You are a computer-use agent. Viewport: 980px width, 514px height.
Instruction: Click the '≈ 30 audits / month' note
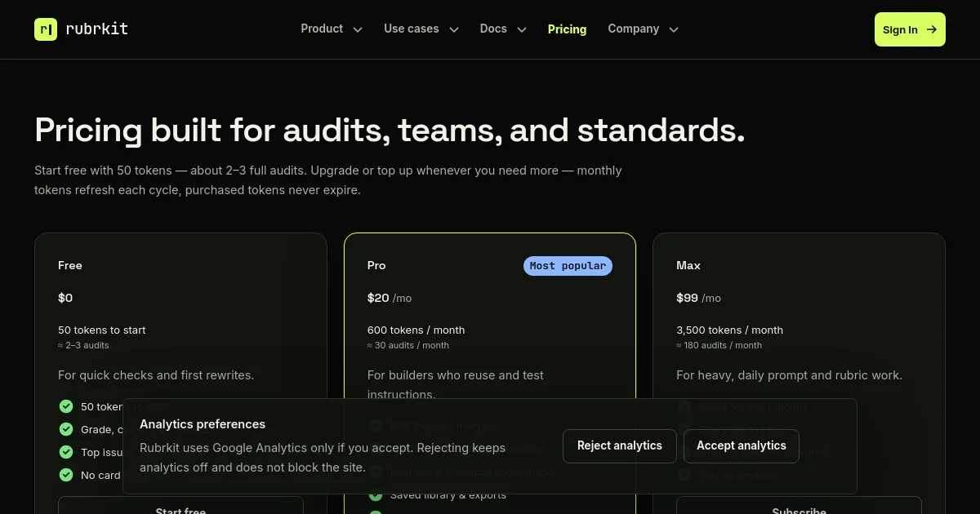click(408, 345)
